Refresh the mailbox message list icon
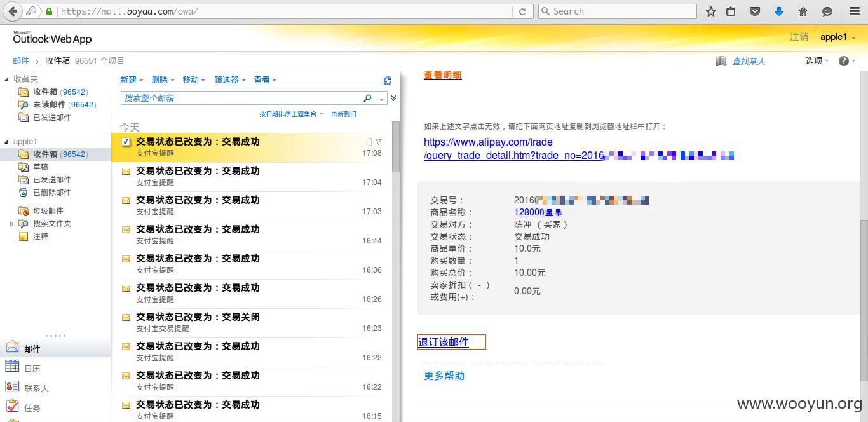 388,81
